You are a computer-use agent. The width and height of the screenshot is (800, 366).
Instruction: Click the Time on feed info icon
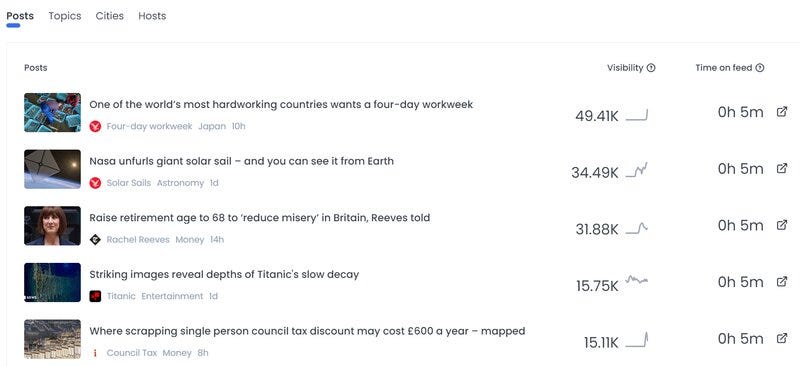[760, 68]
